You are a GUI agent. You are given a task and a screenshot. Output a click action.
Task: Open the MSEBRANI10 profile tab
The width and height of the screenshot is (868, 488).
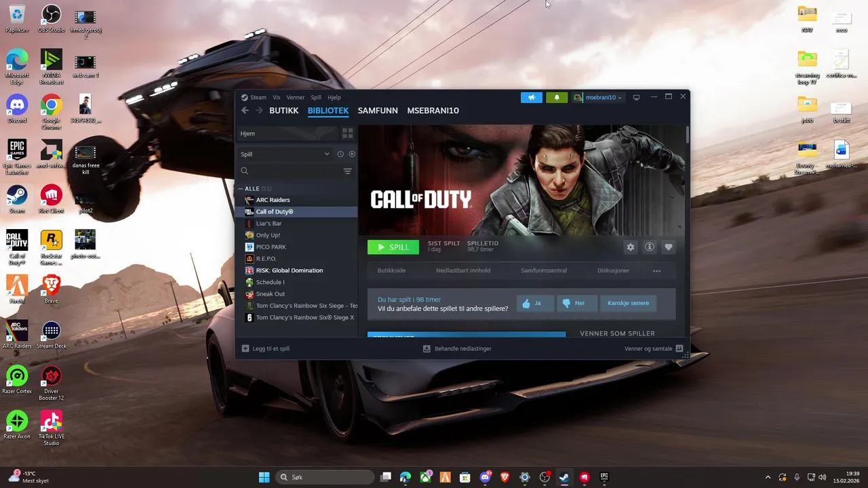[433, 110]
